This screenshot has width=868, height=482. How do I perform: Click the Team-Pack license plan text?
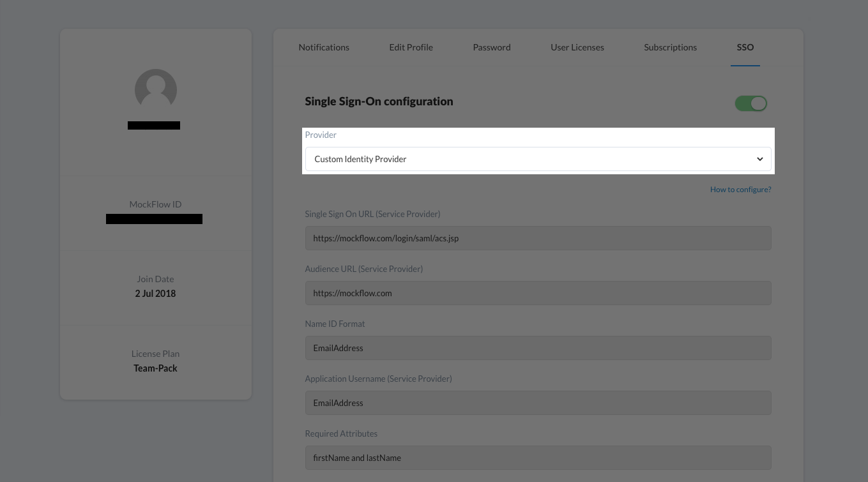point(155,368)
